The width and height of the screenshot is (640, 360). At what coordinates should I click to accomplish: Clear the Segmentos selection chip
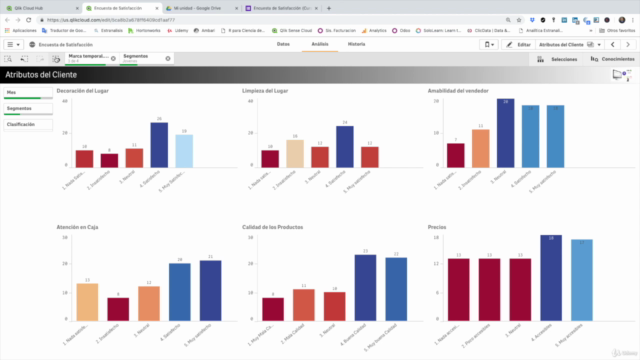click(168, 59)
